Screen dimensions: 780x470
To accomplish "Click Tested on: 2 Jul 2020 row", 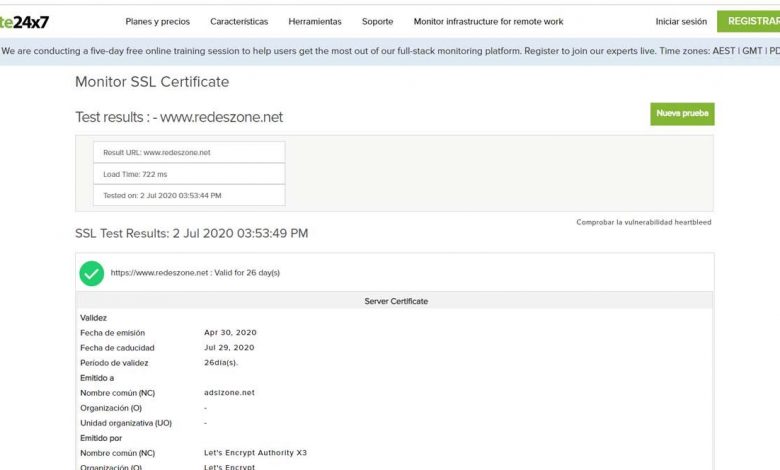I will (x=189, y=195).
